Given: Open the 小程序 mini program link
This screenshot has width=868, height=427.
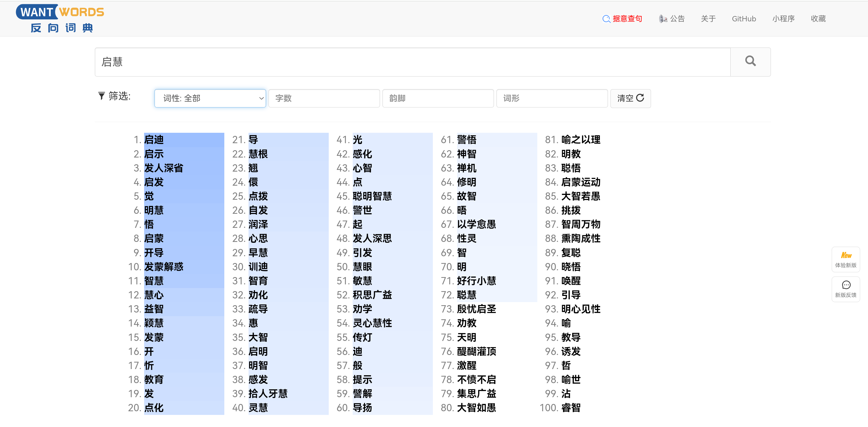Looking at the screenshot, I should click(783, 19).
